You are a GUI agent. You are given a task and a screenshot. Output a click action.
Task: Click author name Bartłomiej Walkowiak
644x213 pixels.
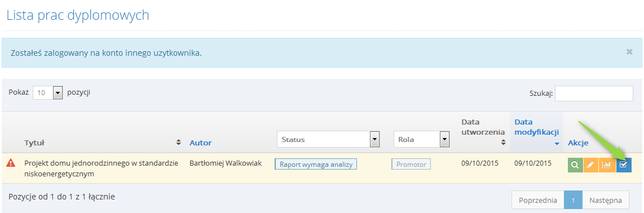click(x=226, y=163)
